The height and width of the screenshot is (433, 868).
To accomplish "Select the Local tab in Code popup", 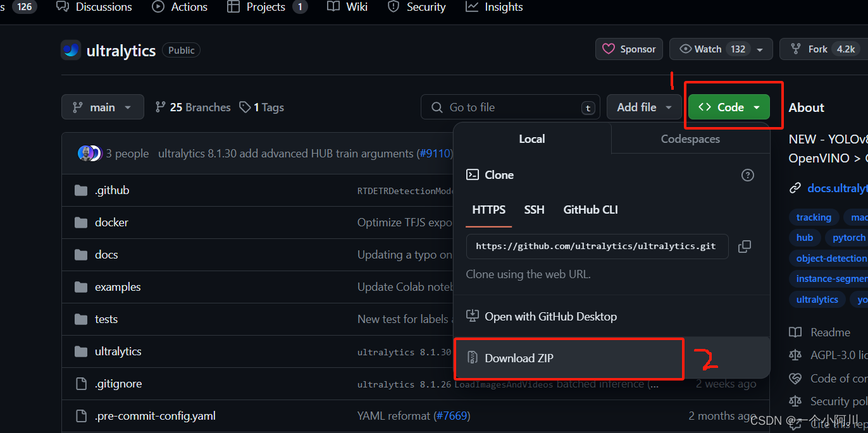I will 532,138.
